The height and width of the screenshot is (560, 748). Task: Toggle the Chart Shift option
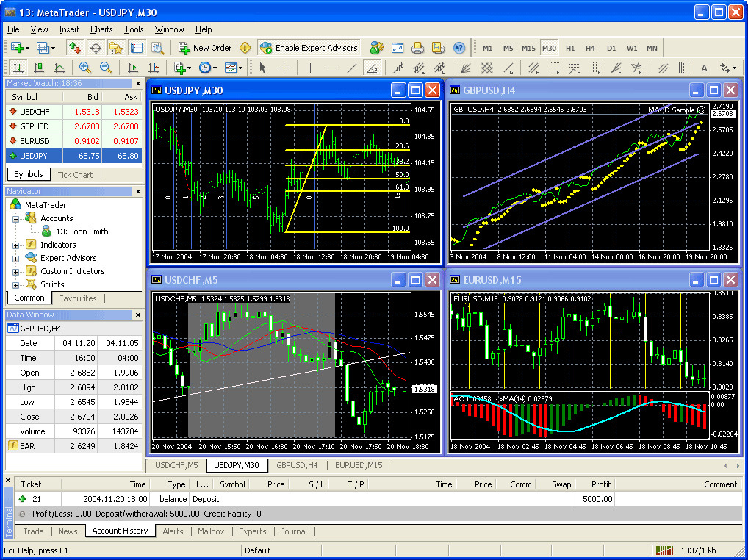coord(156,68)
